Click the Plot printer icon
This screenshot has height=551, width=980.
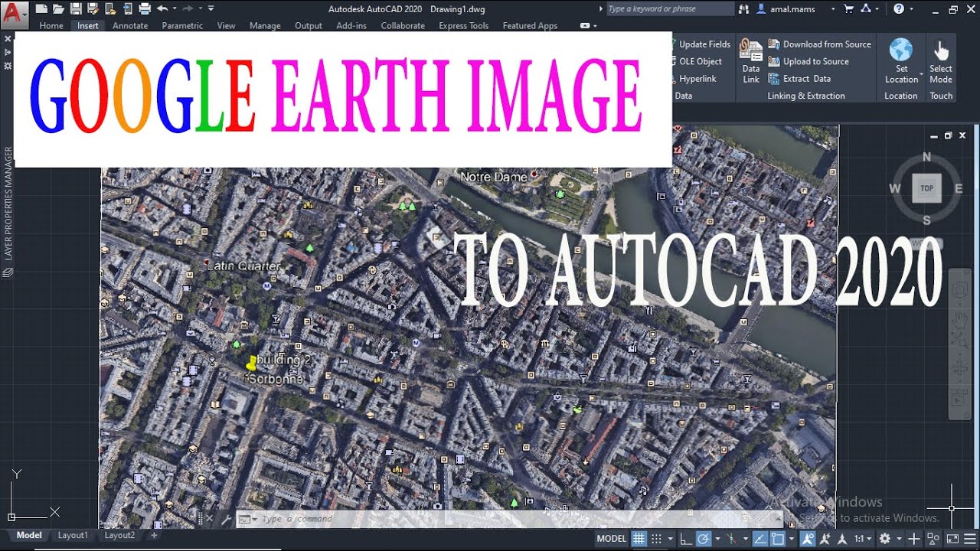145,9
